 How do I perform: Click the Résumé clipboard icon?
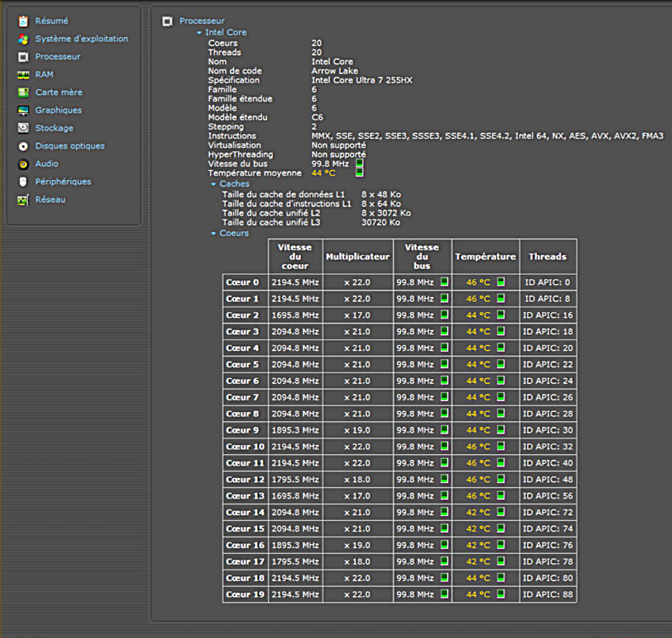click(23, 21)
